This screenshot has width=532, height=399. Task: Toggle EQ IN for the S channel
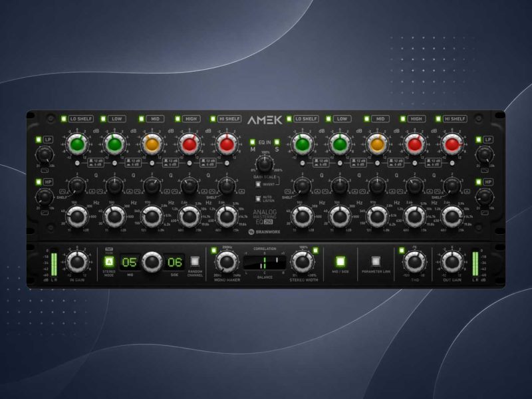pyautogui.click(x=277, y=142)
